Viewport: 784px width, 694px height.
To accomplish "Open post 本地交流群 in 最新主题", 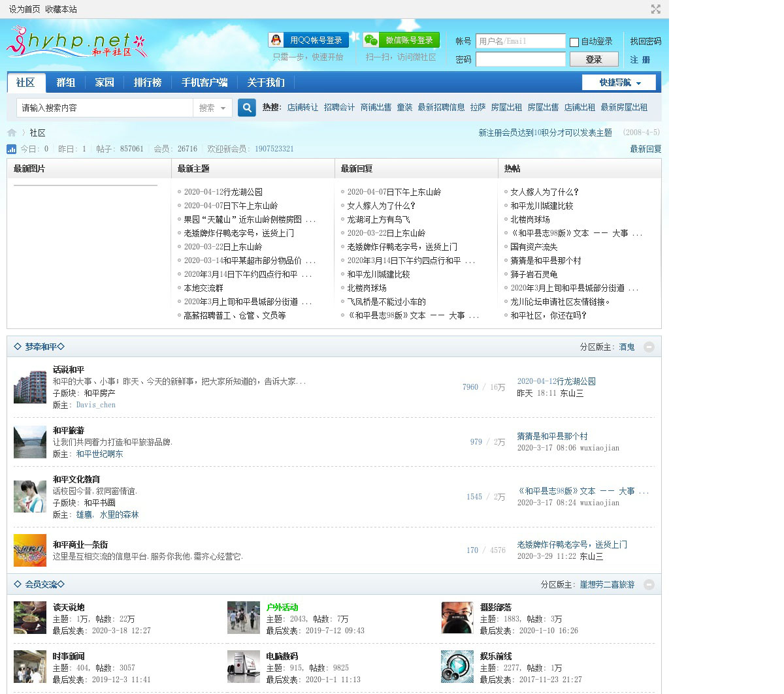I will pos(203,288).
